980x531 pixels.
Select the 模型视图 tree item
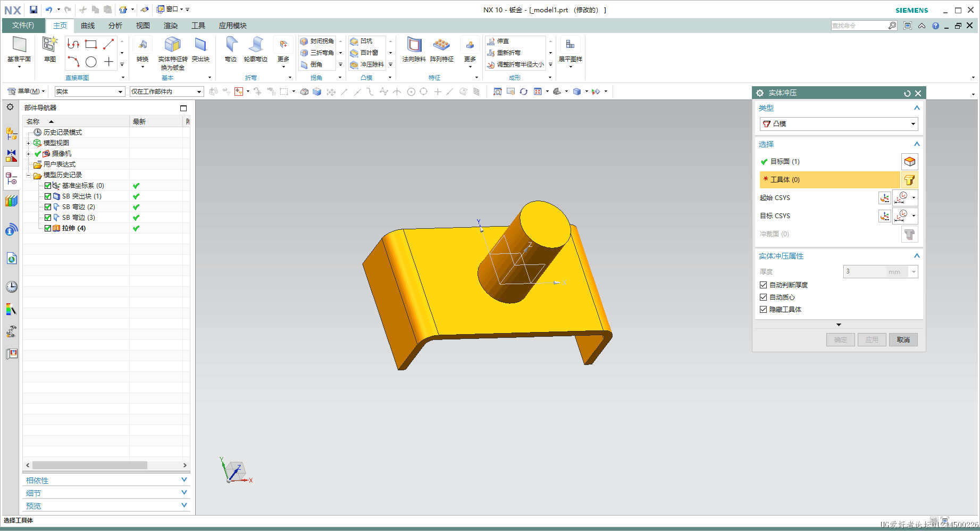[56, 143]
